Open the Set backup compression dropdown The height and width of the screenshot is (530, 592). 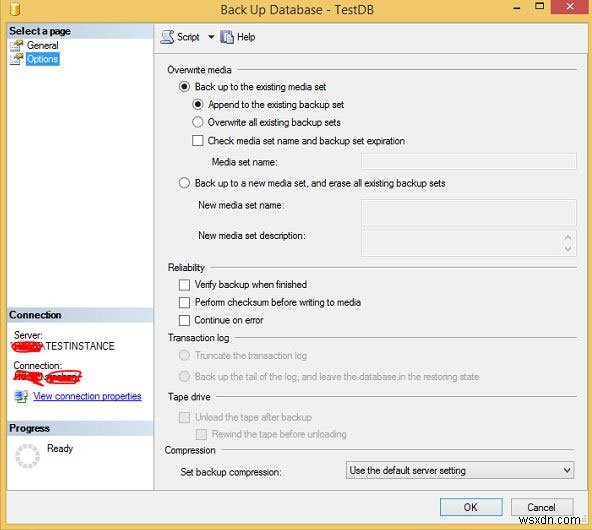click(460, 470)
